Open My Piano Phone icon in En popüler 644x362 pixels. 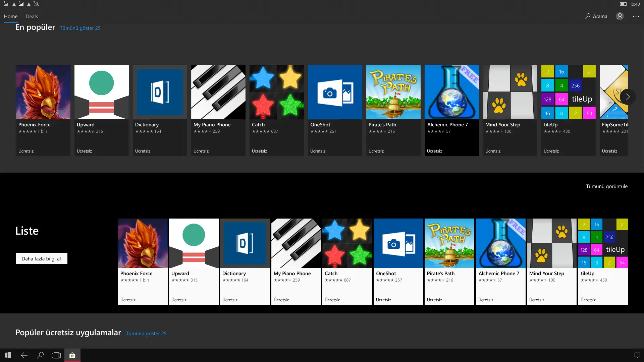pyautogui.click(x=218, y=92)
